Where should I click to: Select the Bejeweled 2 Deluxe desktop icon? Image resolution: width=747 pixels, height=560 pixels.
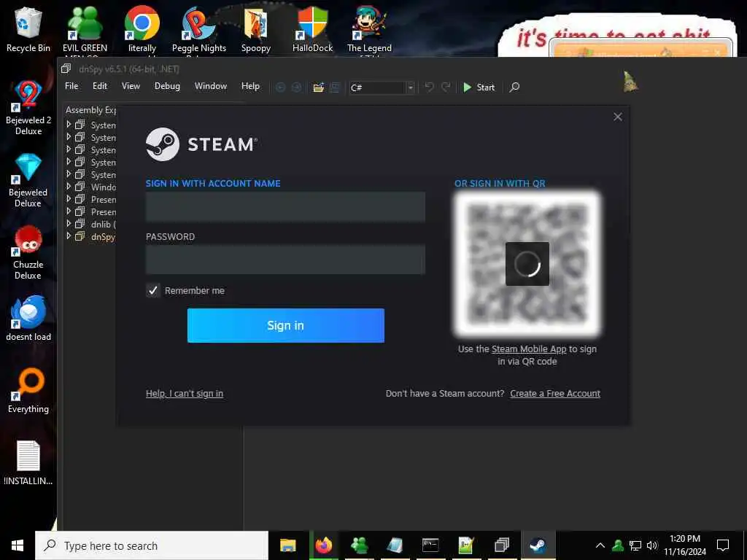tap(28, 108)
